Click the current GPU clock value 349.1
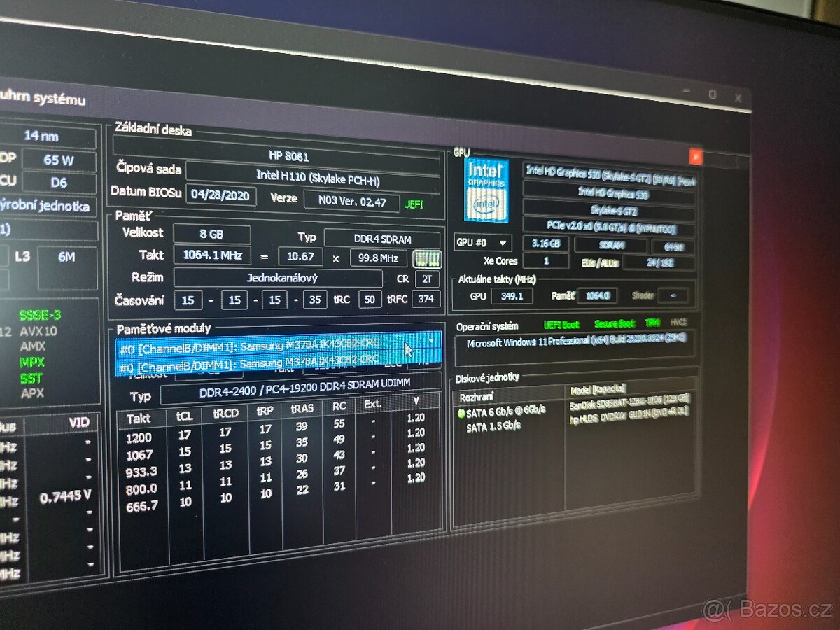This screenshot has width=840, height=630. pos(512,296)
